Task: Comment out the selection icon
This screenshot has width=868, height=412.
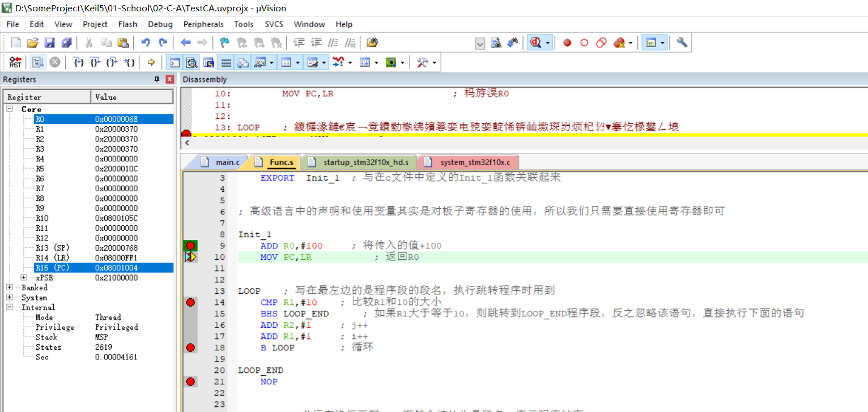Action: tap(333, 42)
